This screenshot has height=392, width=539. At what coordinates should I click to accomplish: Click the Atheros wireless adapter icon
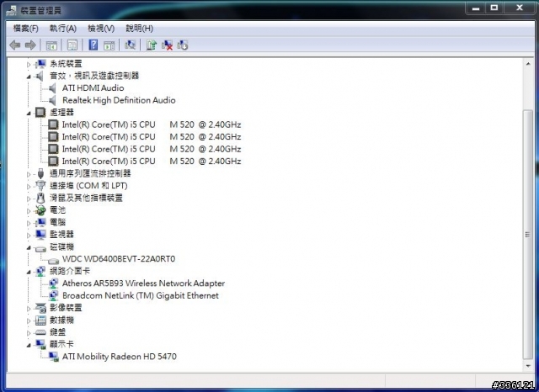click(53, 283)
